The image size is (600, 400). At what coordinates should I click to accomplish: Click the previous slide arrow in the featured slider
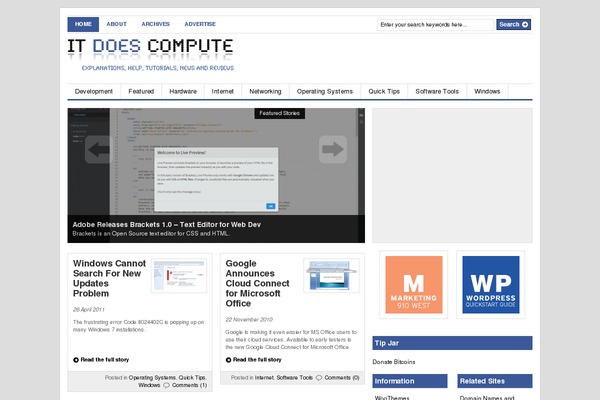[x=98, y=150]
